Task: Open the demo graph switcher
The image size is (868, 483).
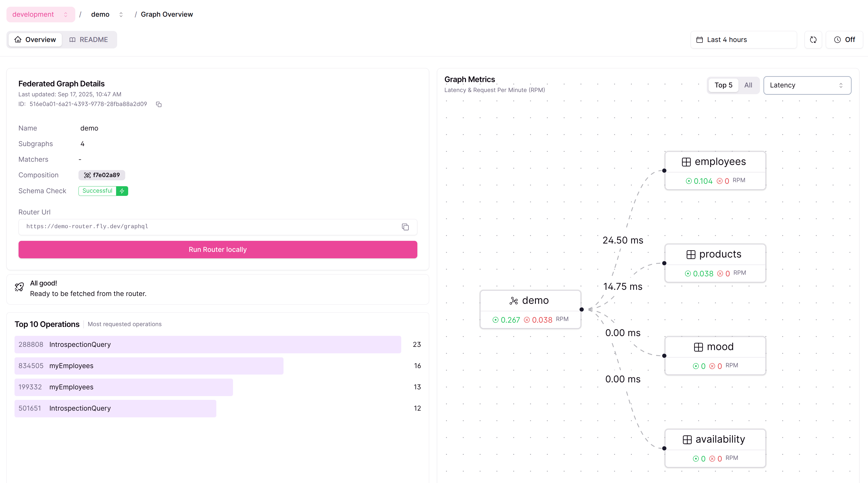Action: click(106, 15)
